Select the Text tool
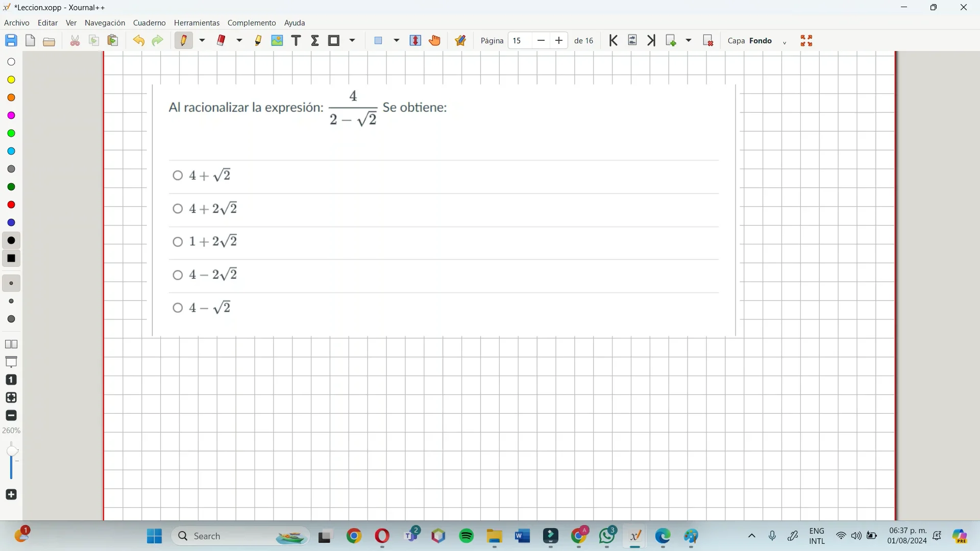 (x=296, y=40)
